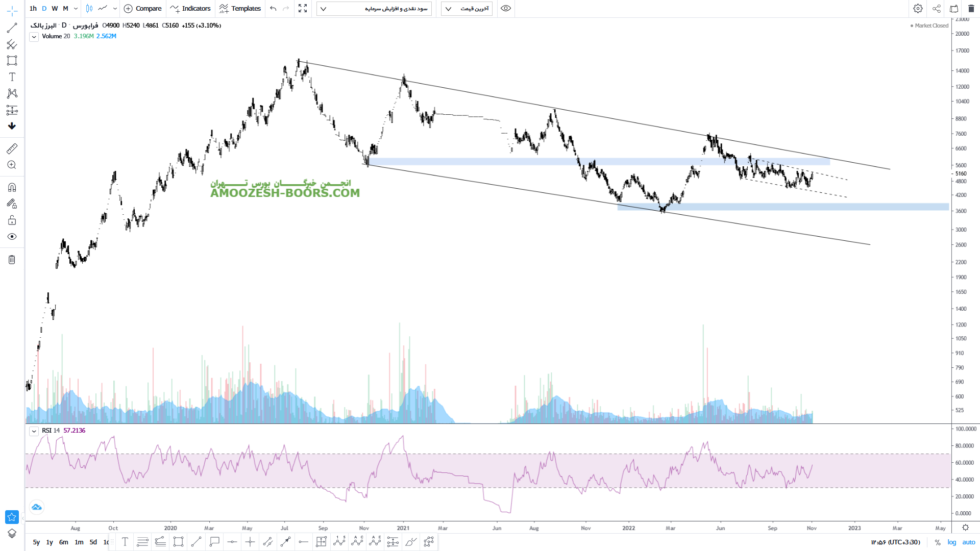The height and width of the screenshot is (551, 980).
Task: Switch to weekly W timeframe
Action: [55, 9]
